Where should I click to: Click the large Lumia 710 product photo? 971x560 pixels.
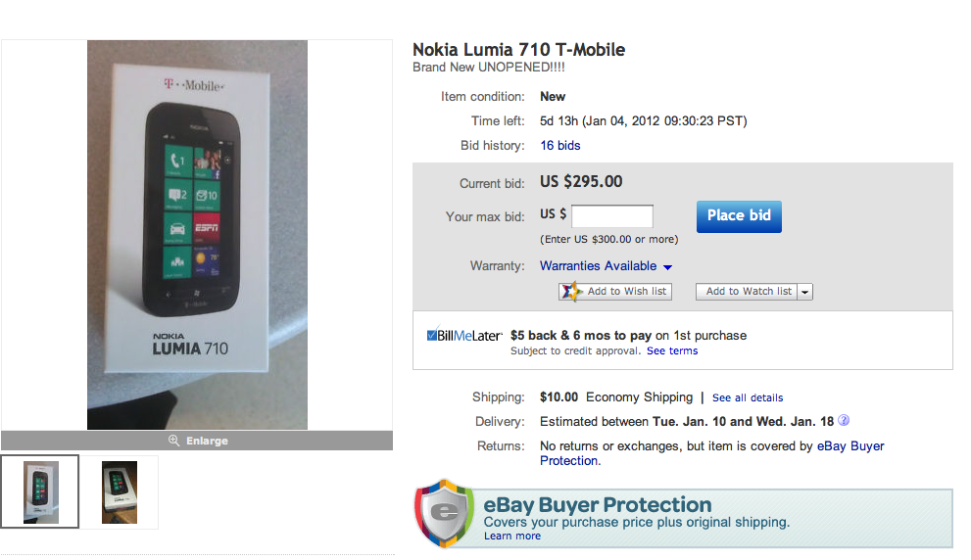(197, 235)
